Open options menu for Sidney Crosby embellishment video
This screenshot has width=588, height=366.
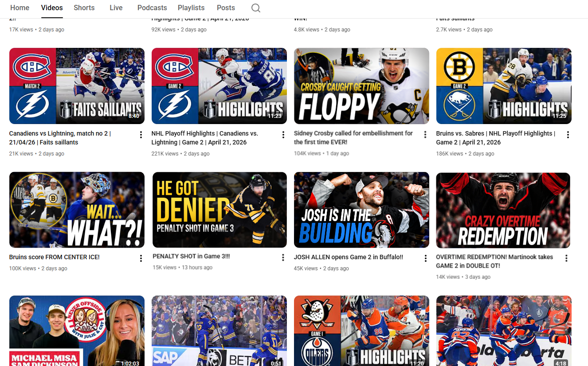click(425, 135)
